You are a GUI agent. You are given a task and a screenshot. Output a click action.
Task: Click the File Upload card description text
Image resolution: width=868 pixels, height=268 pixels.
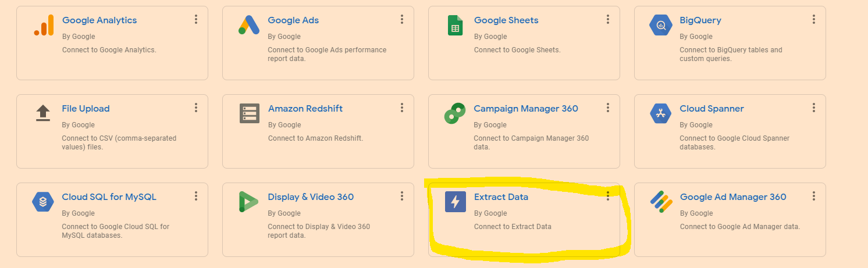[x=119, y=142]
